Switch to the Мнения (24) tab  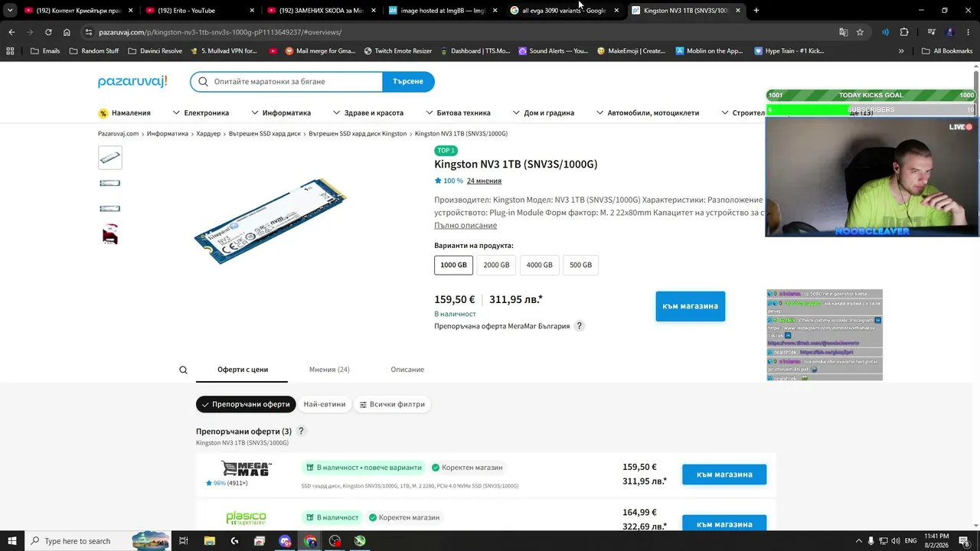tap(329, 370)
